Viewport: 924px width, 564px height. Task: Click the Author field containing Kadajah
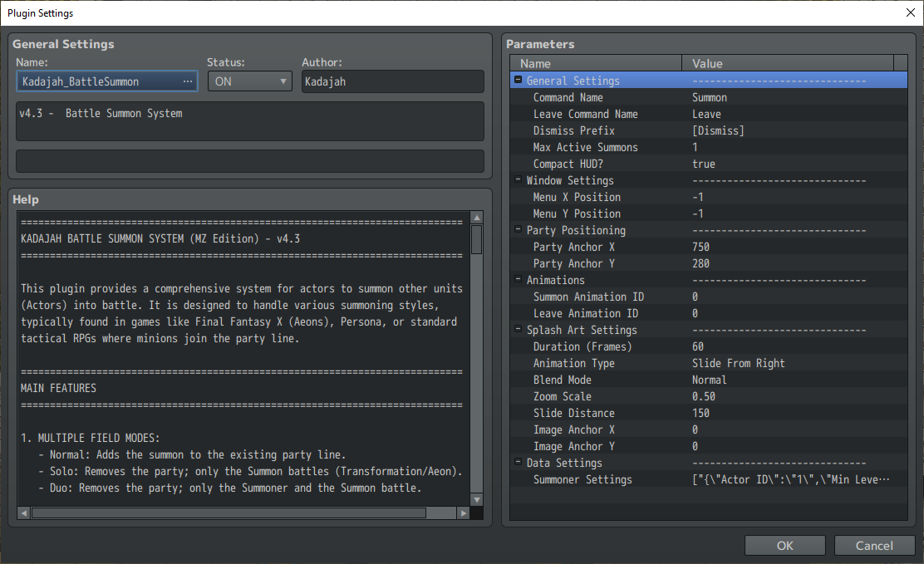click(x=392, y=81)
